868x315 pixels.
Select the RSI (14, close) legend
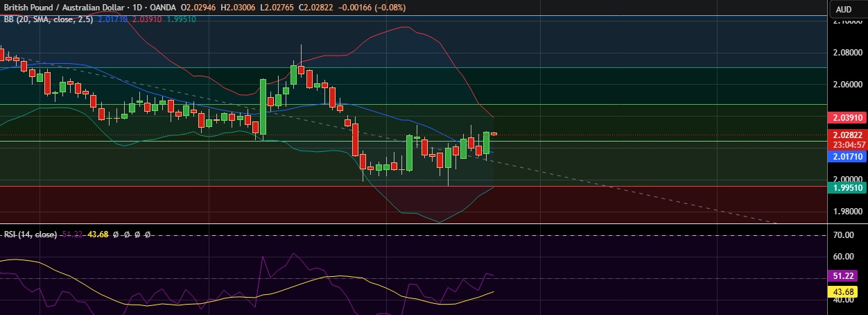[x=31, y=235]
